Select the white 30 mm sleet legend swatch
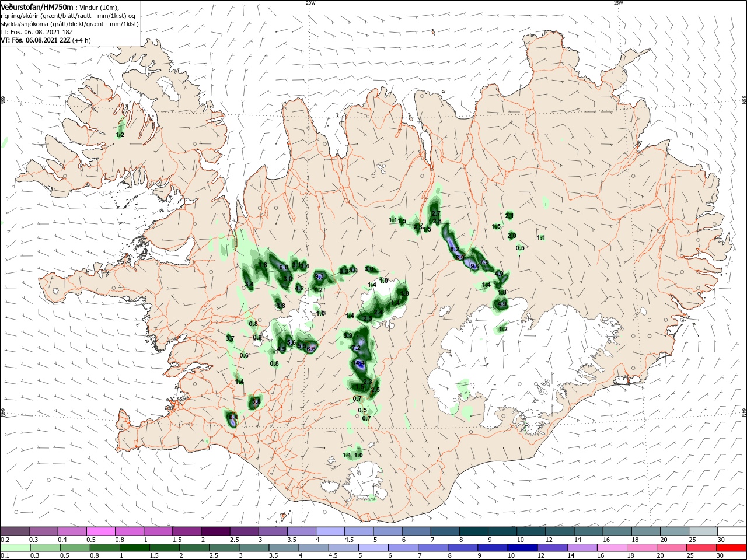This screenshot has height=560, width=747. coord(732,531)
